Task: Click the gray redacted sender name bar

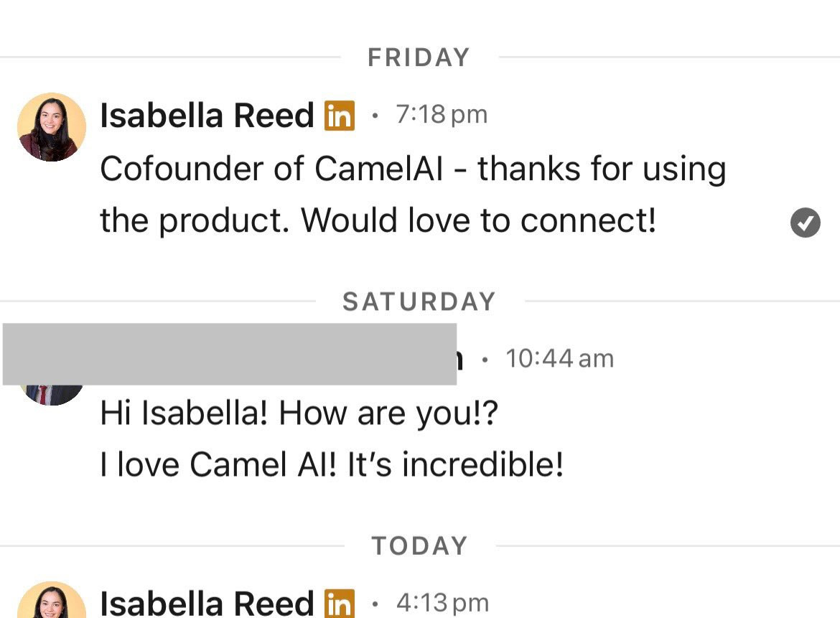Action: 230,354
